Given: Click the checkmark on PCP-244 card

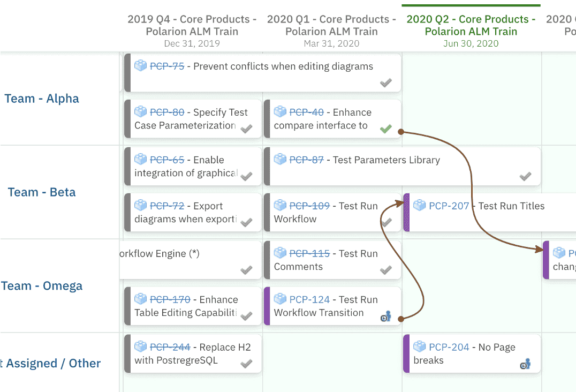Looking at the screenshot, I should (x=246, y=364).
